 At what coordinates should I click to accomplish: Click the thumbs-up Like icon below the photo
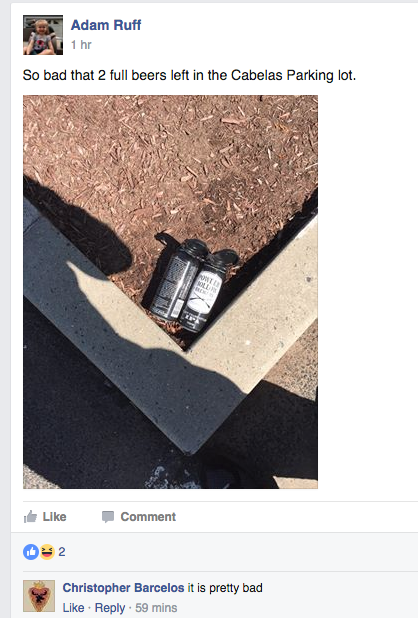pos(30,516)
